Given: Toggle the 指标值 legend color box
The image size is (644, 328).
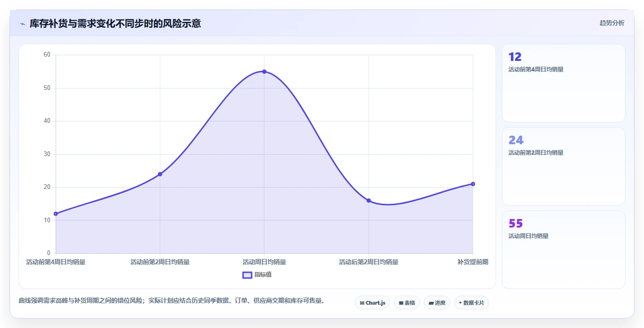Looking at the screenshot, I should click(247, 275).
